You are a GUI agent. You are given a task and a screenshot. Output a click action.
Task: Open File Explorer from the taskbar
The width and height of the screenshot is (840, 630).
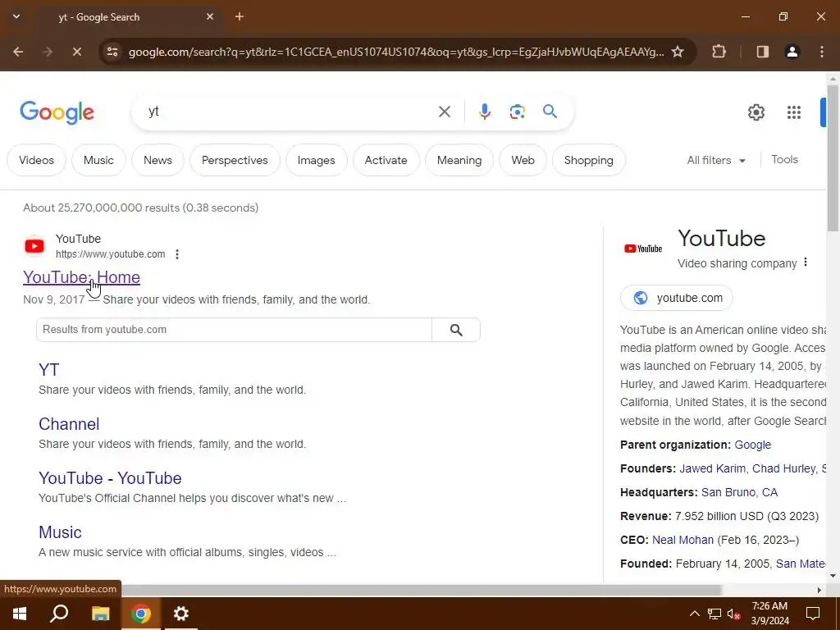click(x=100, y=614)
